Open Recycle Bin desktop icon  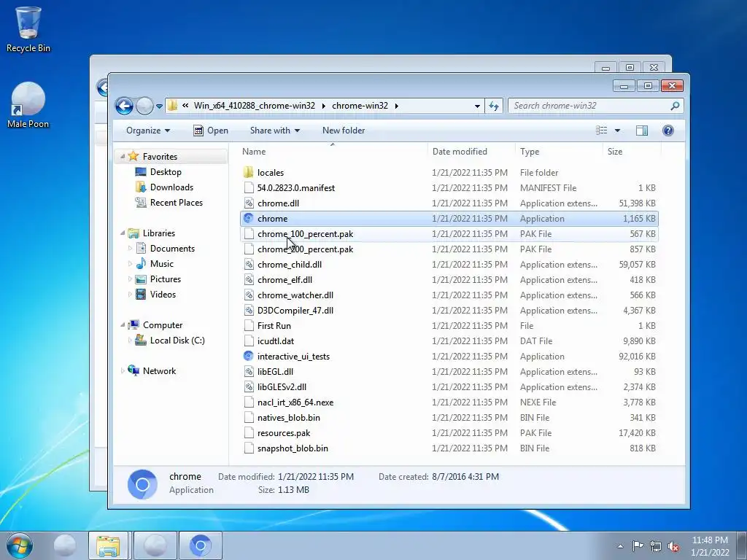click(x=28, y=29)
